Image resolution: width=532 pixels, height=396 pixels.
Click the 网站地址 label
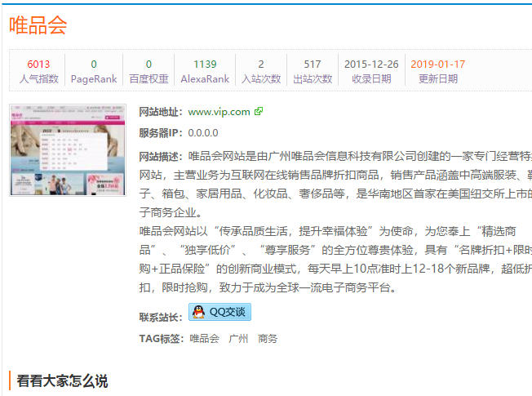(x=161, y=112)
